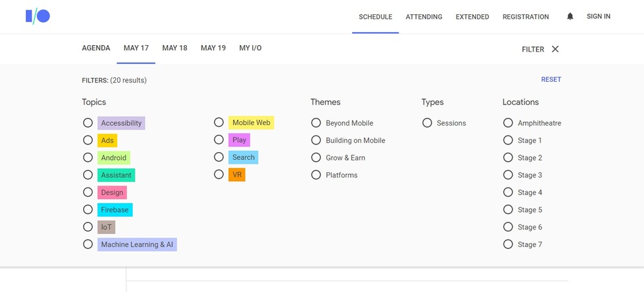
Task: Reset all filters
Action: pos(551,80)
